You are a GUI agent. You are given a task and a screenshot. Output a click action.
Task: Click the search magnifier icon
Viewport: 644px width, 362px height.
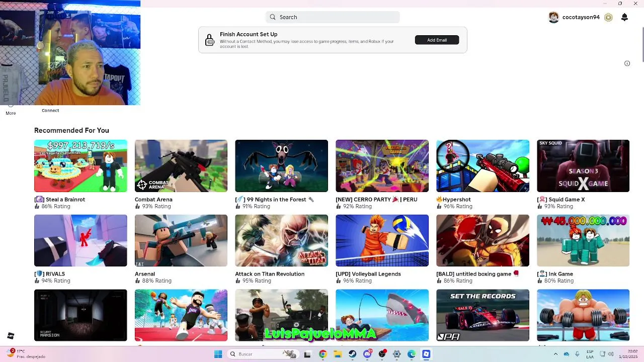[273, 17]
